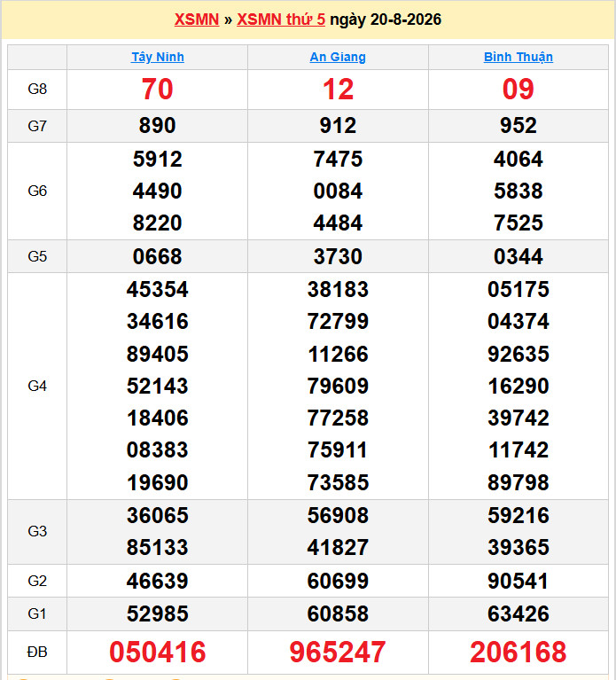The image size is (616, 680).
Task: Click the G6 number 4490
Action: [x=158, y=191]
